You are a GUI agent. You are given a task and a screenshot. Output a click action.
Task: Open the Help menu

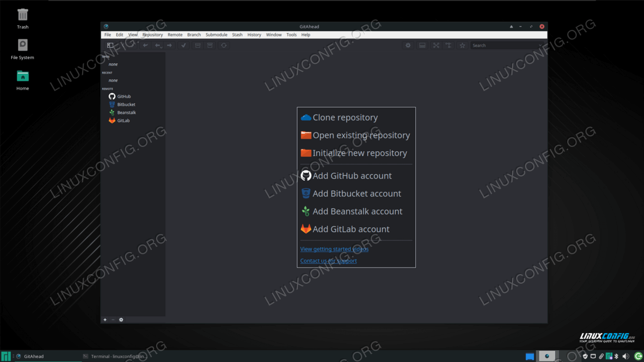(306, 35)
